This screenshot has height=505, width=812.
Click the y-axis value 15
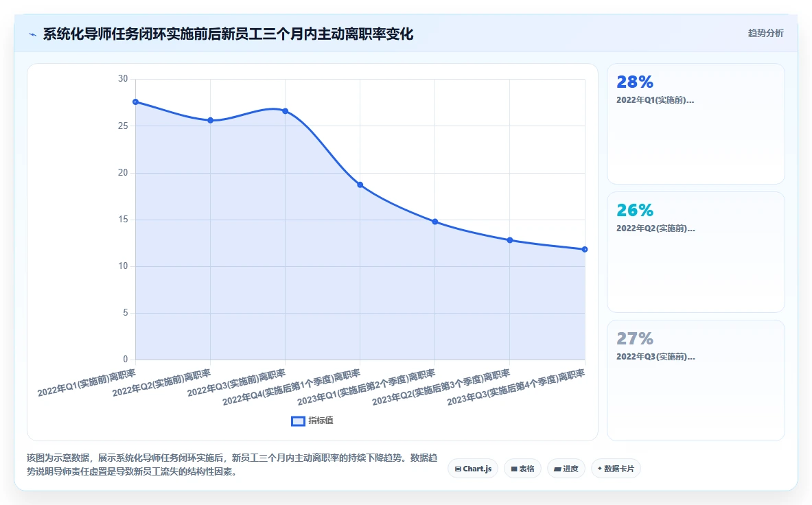(x=123, y=219)
